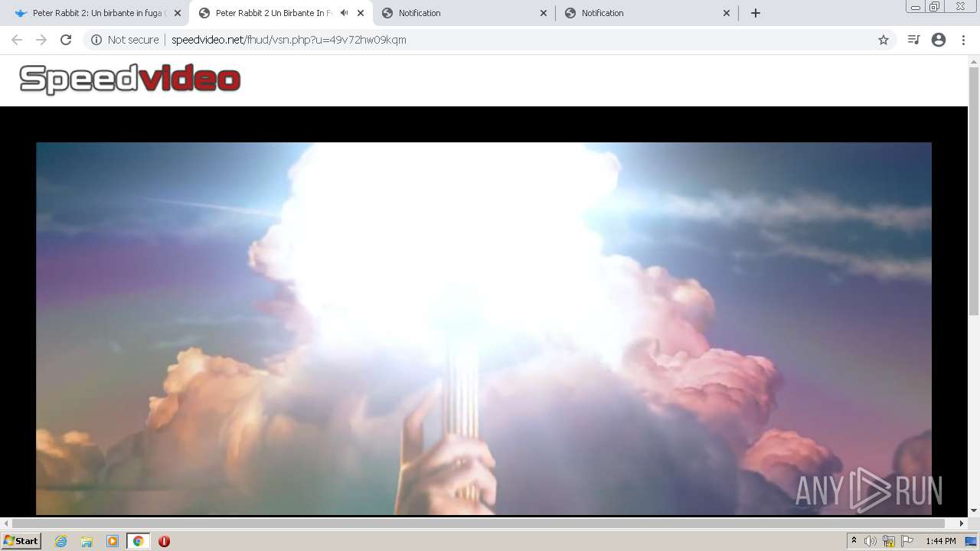Close the first Notification tab
The width and height of the screenshot is (980, 551).
(544, 13)
